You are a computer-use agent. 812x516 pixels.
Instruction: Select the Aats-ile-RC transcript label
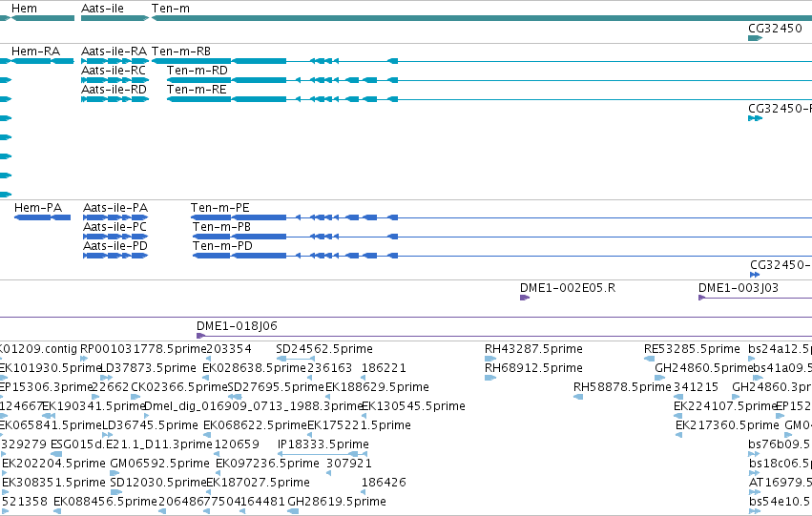[x=114, y=71]
